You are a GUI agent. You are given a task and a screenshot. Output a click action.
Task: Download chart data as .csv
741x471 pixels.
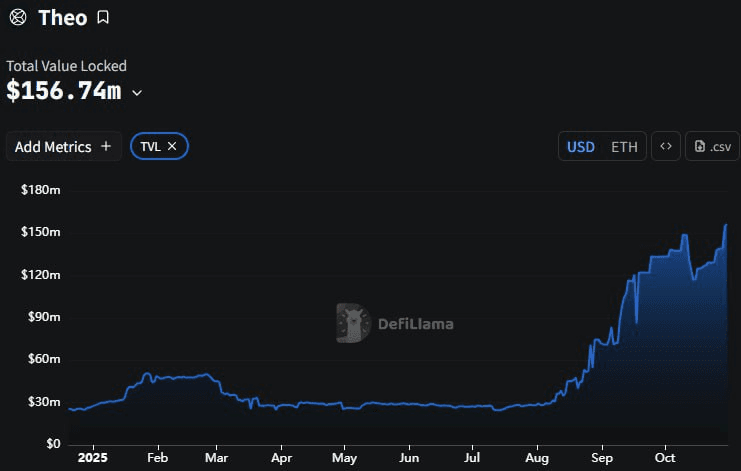[x=712, y=146]
